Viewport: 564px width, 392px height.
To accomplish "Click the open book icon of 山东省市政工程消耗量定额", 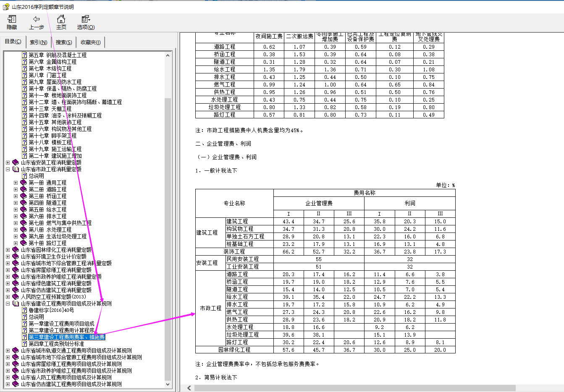I will 16,169.
